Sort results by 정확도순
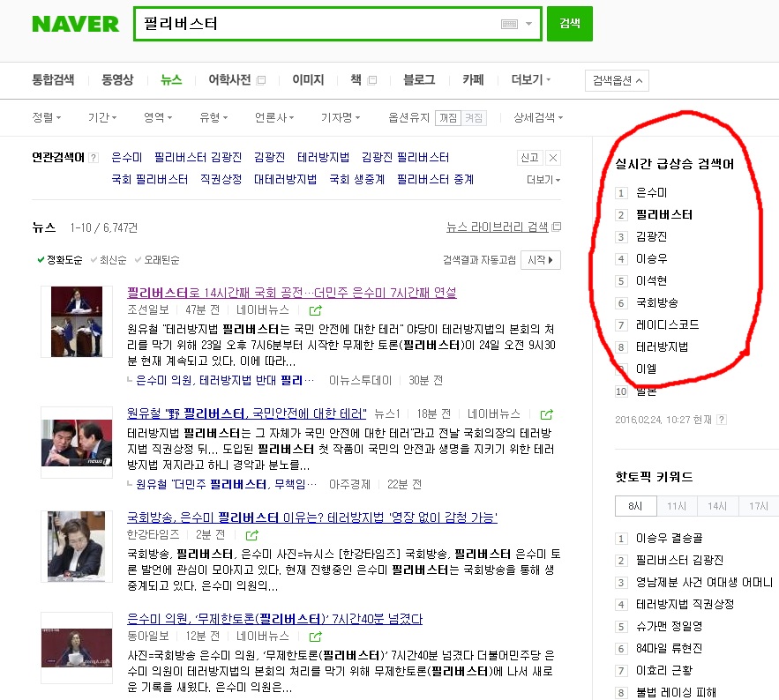The height and width of the screenshot is (700, 779). [60, 260]
